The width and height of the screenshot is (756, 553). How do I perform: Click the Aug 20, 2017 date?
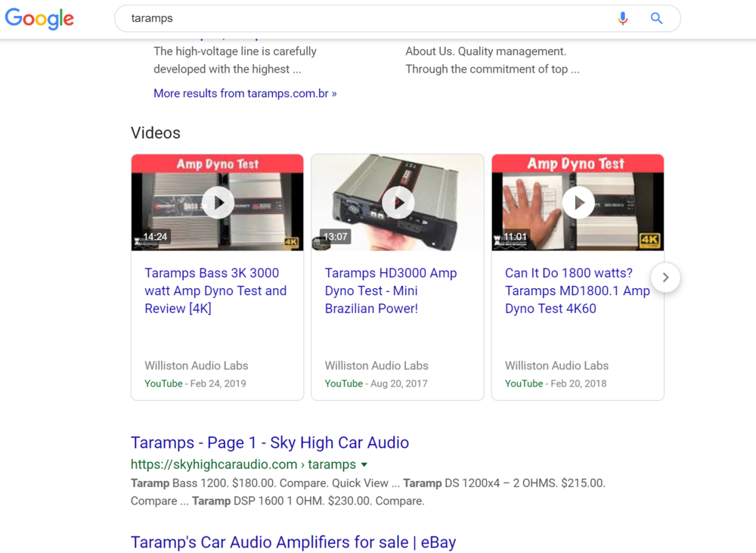[x=398, y=384]
